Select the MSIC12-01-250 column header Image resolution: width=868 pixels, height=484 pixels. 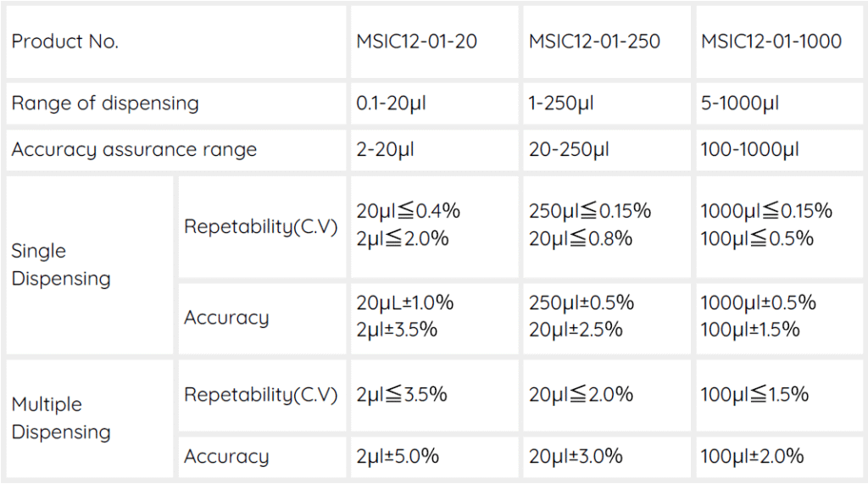point(594,42)
